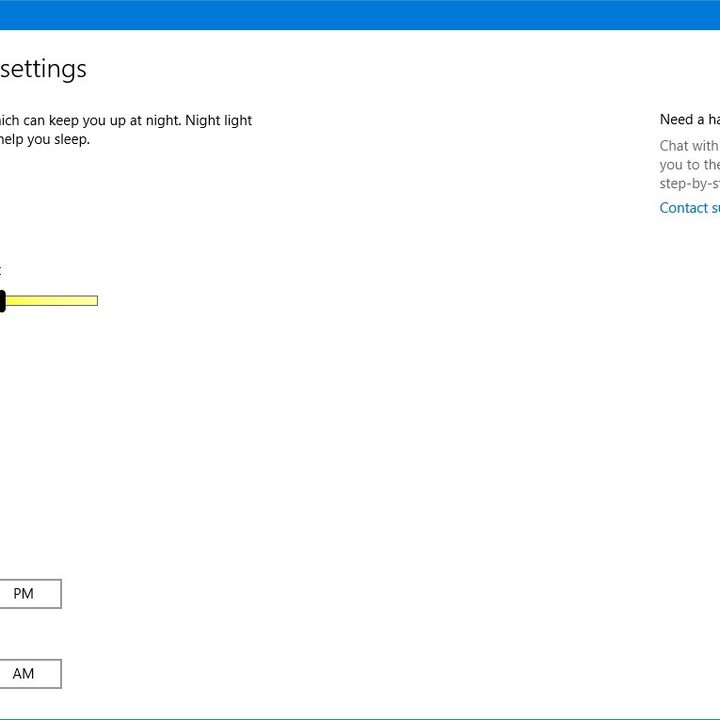Click the cut-off label above the yellow slider
Screen dimensions: 720x720
(x=1, y=270)
